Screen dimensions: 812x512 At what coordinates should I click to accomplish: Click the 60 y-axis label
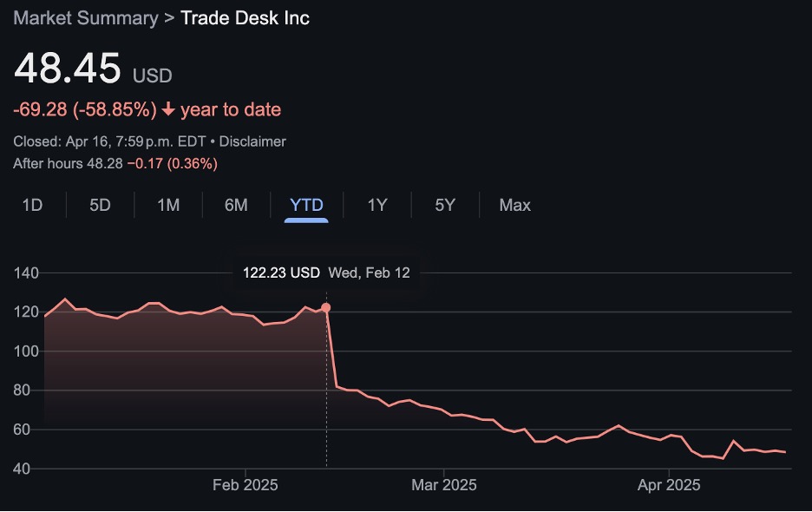(22, 430)
